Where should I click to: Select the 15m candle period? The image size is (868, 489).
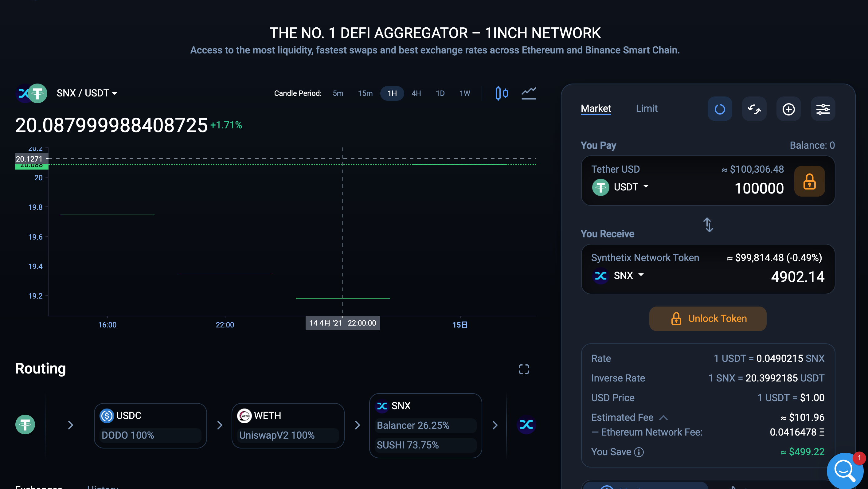click(x=365, y=93)
